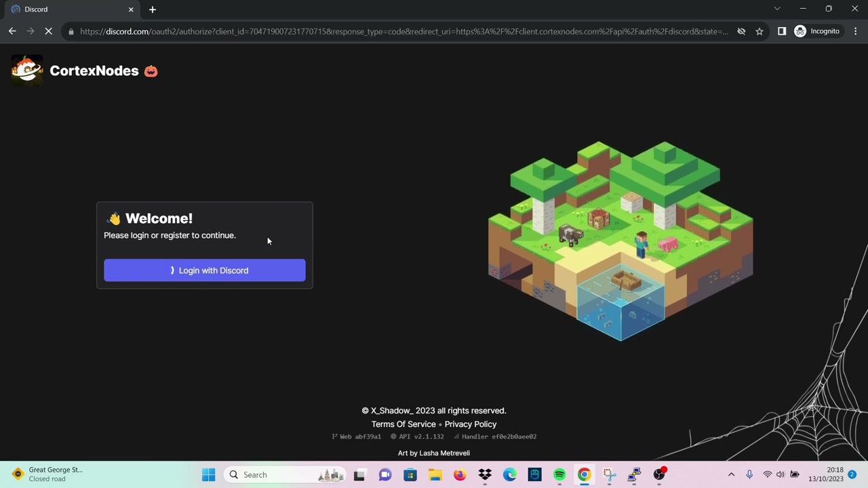Click the third-party cookies blocked eye icon

(741, 31)
